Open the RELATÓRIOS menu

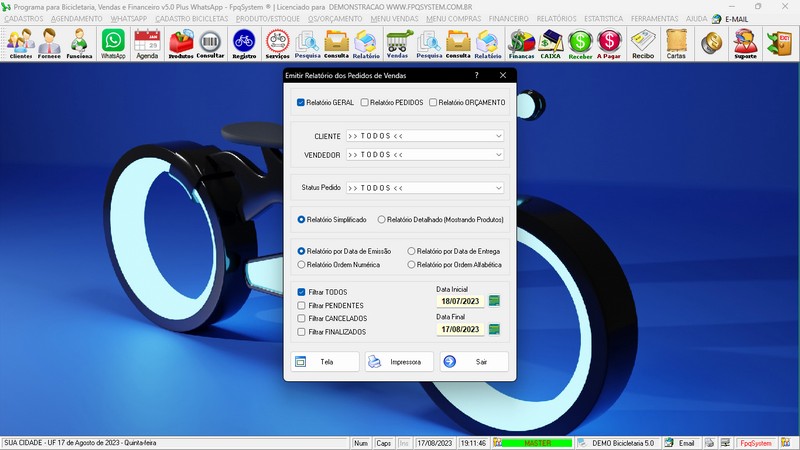click(556, 19)
